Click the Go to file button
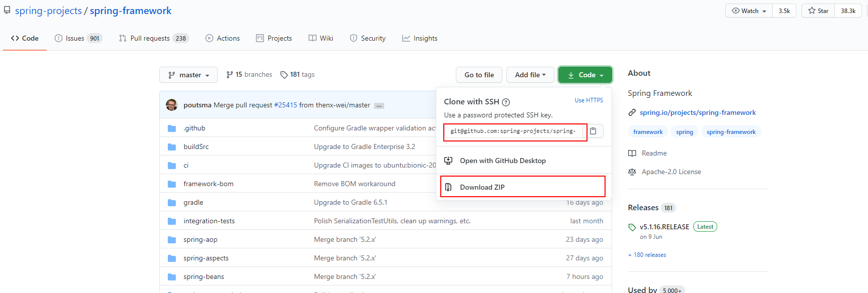This screenshot has width=868, height=293. [479, 75]
